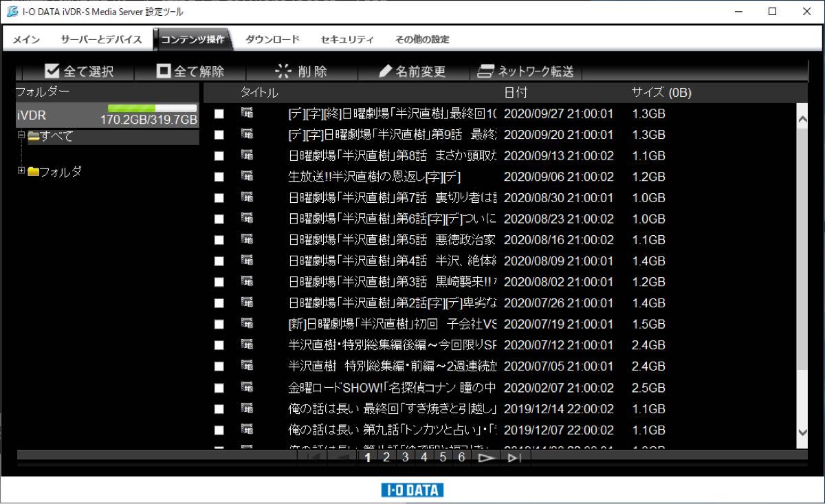
Task: Go to the セキュリティ tab
Action: pos(347,39)
